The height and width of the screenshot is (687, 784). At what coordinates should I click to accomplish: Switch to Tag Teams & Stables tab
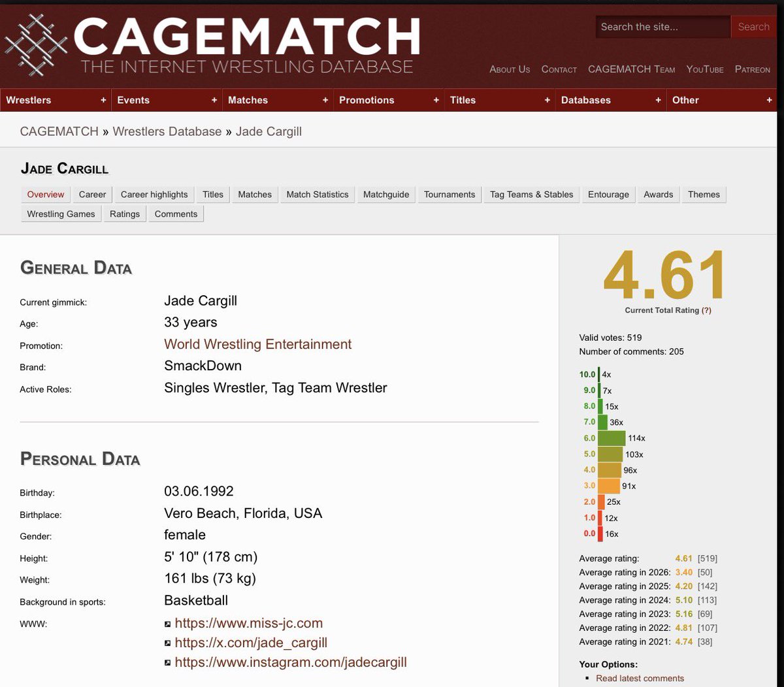pyautogui.click(x=531, y=195)
